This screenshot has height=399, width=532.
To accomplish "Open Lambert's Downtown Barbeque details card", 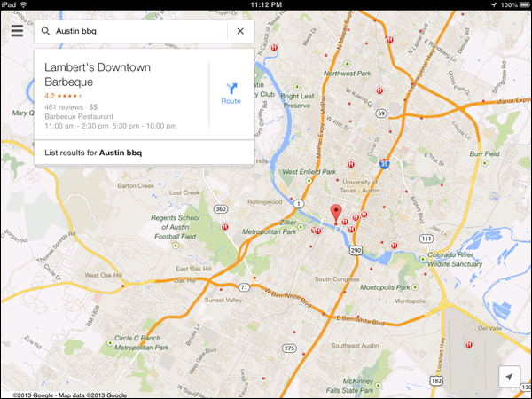I will click(x=121, y=94).
